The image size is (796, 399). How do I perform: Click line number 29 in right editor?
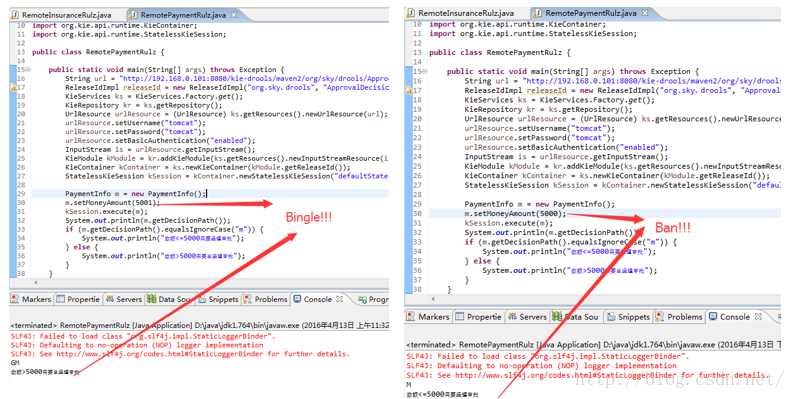[x=417, y=204]
